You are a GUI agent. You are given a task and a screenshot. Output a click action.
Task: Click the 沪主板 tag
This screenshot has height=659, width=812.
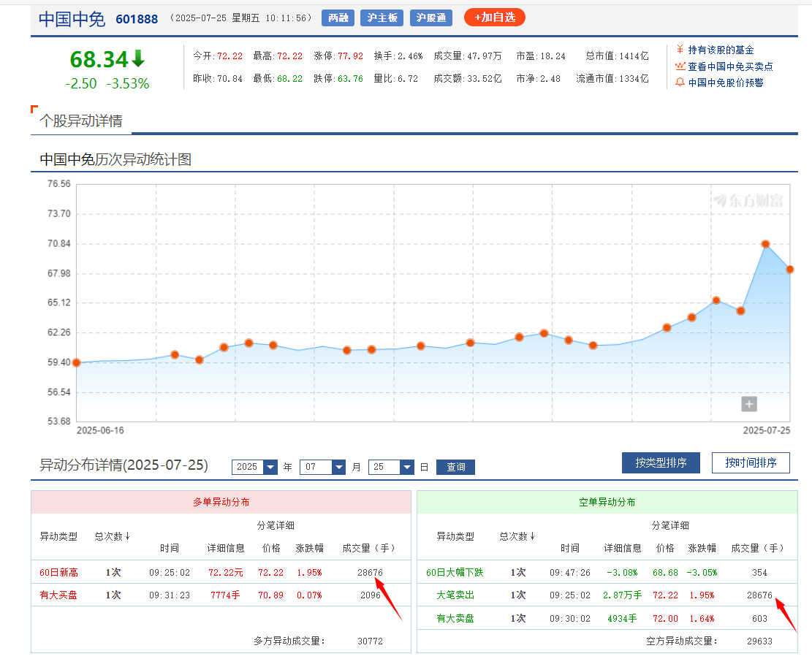(x=382, y=18)
